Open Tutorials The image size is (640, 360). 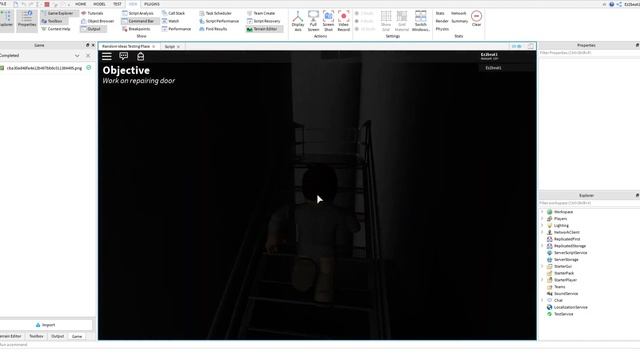pos(92,13)
